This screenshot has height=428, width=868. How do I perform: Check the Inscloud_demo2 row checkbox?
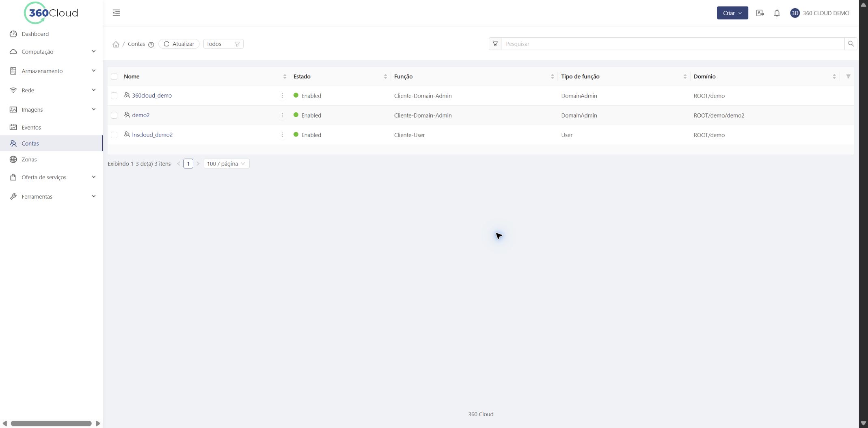click(x=114, y=135)
